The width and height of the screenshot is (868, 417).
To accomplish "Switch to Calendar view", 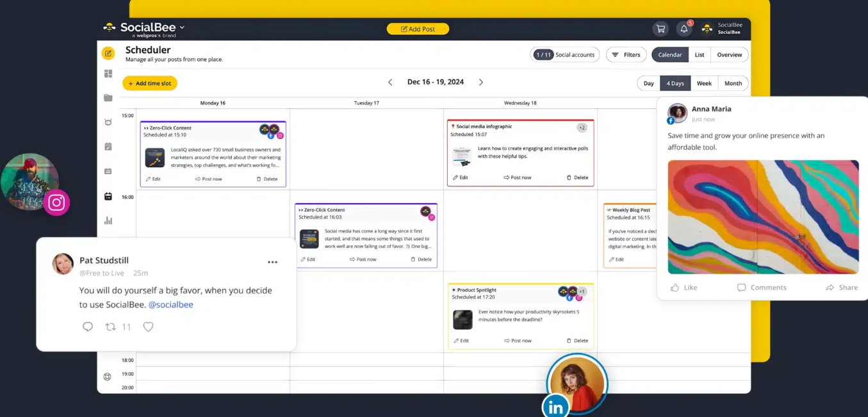I will (670, 54).
